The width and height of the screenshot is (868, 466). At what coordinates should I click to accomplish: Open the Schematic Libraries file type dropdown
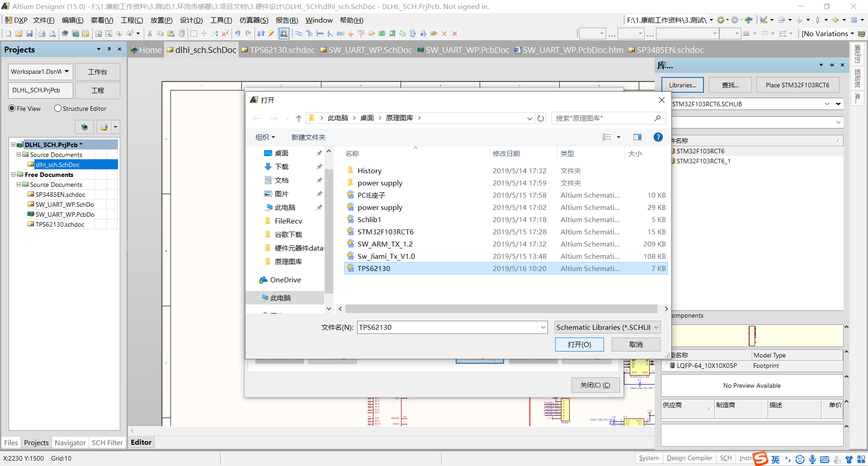point(608,328)
